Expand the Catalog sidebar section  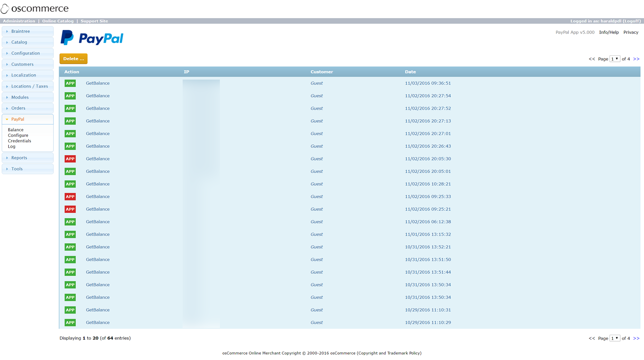[28, 42]
